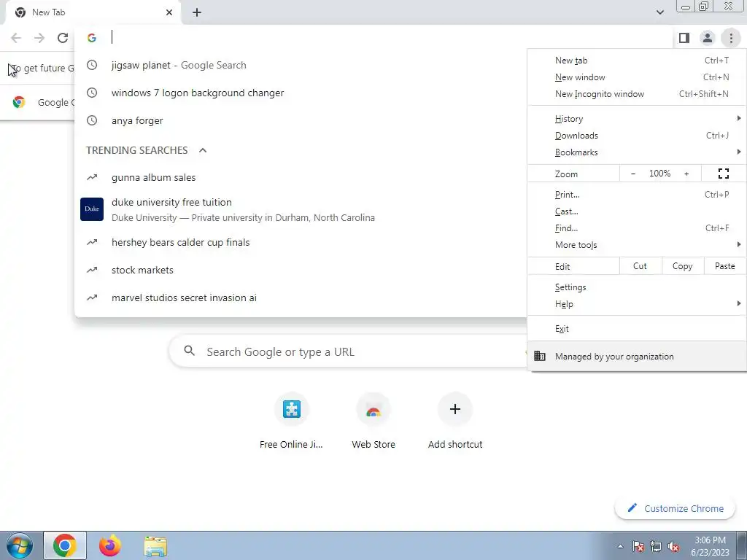Choose New window from the menu
747x560 pixels.
coord(637,77)
